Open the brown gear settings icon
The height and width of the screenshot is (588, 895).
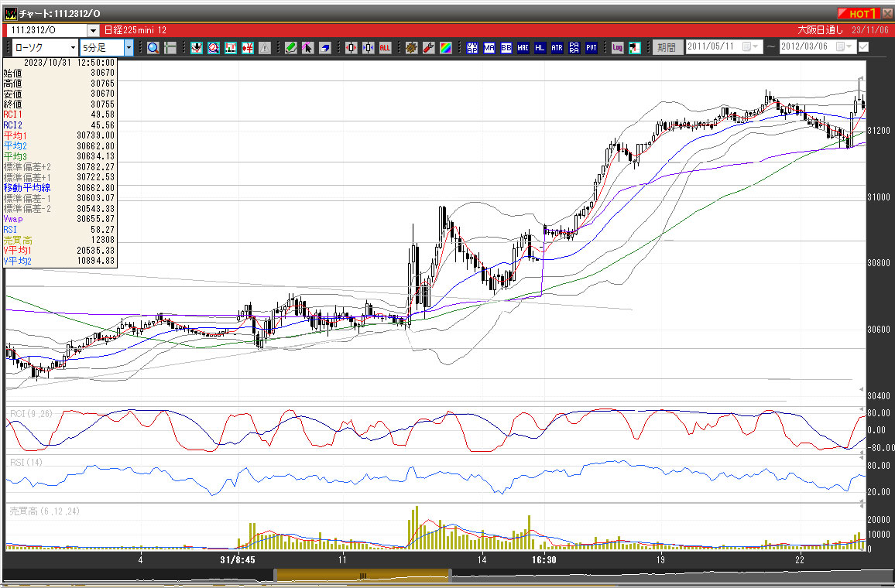pyautogui.click(x=412, y=48)
